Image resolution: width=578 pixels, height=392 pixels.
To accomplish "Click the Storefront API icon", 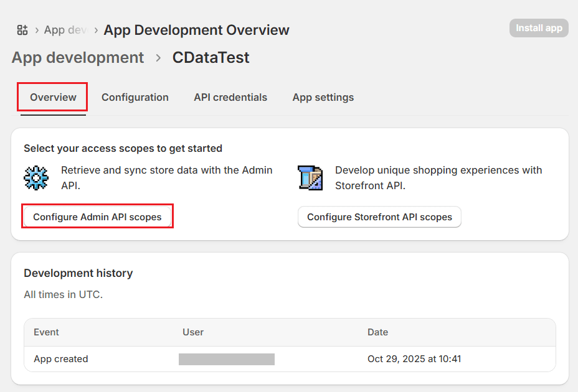I will click(310, 177).
